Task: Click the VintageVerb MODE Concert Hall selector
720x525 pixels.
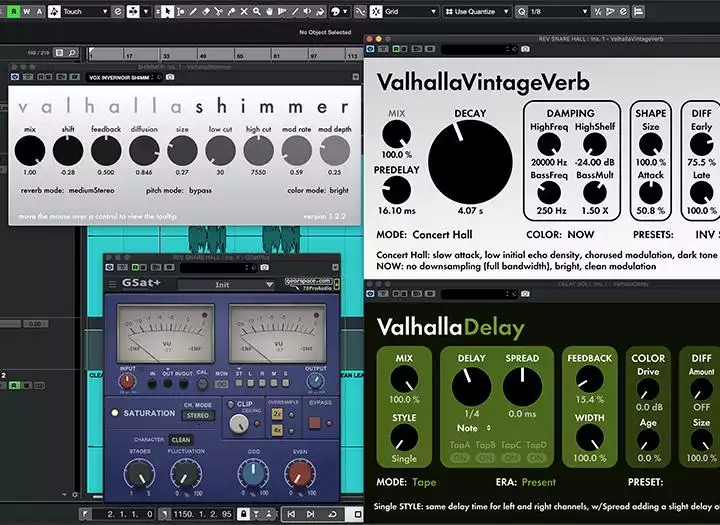Action: [x=442, y=235]
